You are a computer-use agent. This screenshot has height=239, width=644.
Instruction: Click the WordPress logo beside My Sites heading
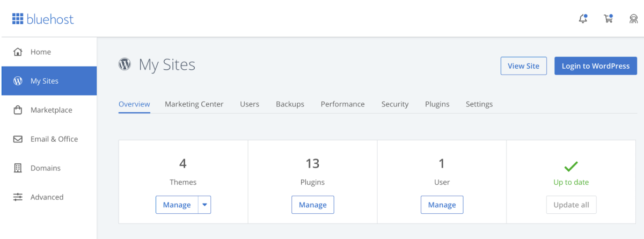coord(125,64)
